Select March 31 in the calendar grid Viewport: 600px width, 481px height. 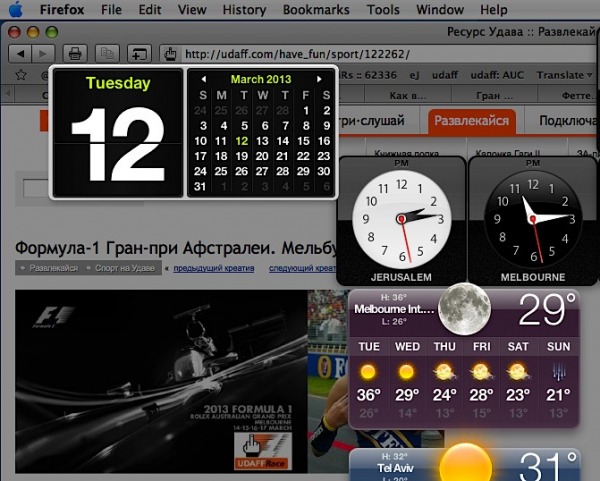200,187
